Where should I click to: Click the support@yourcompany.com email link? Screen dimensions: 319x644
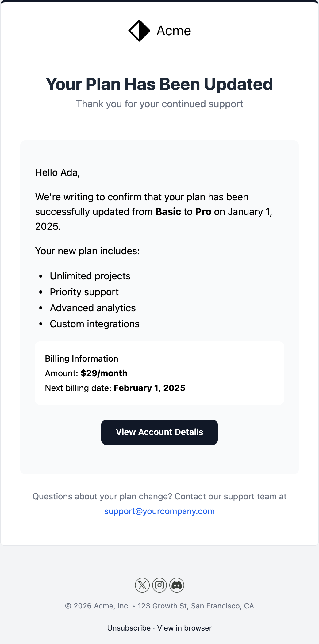click(x=159, y=511)
